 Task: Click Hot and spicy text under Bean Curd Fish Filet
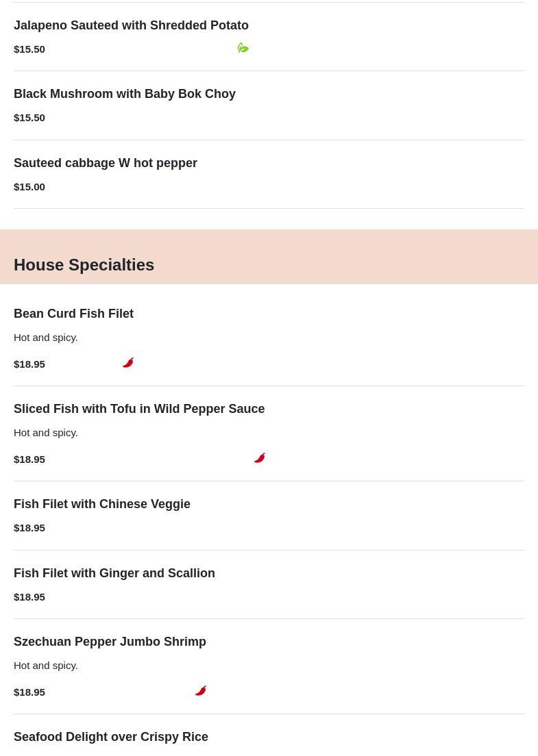[46, 338]
